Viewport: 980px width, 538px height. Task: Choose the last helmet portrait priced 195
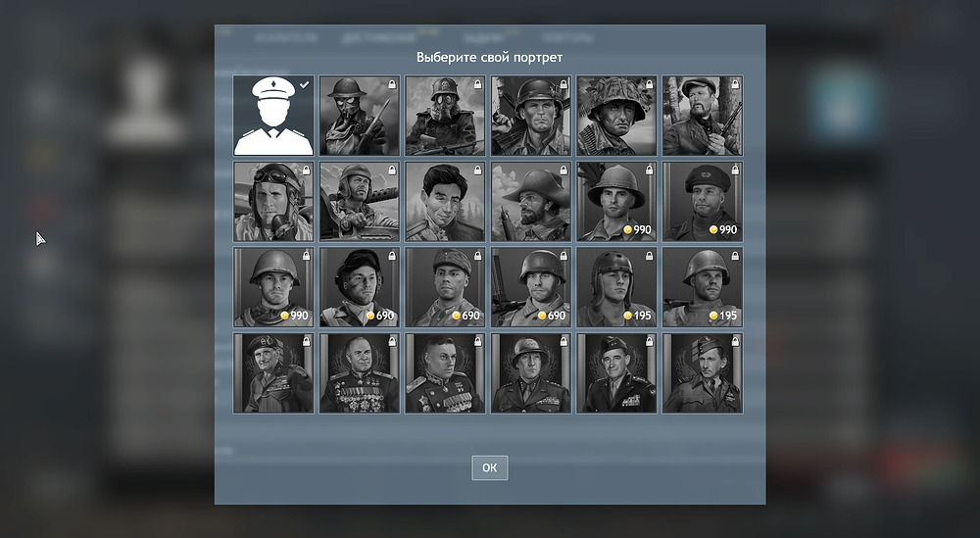click(x=703, y=287)
